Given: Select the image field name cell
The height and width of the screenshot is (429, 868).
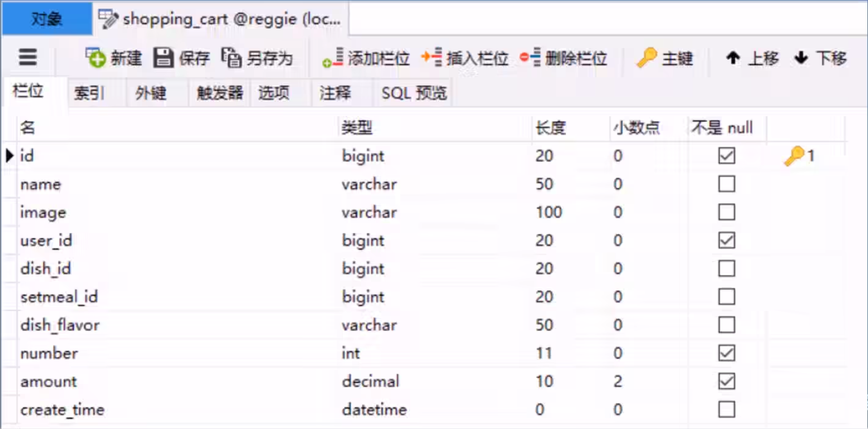Looking at the screenshot, I should [x=177, y=212].
